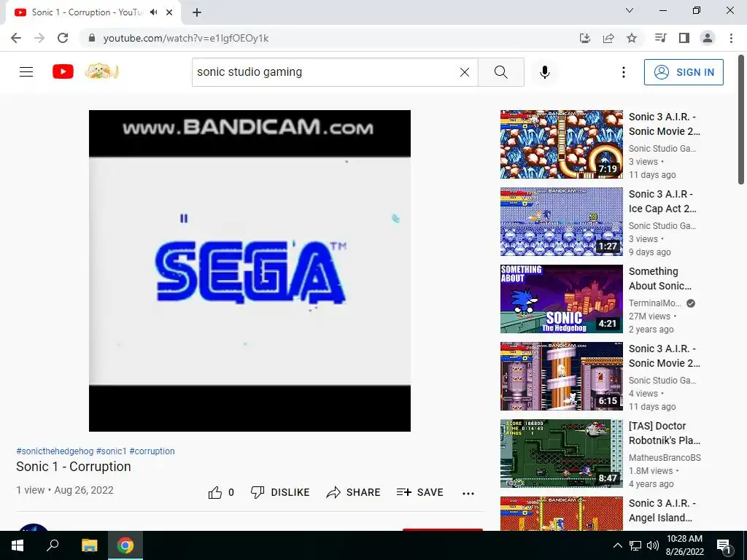
Task: Open more actions under the video
Action: pyautogui.click(x=468, y=494)
